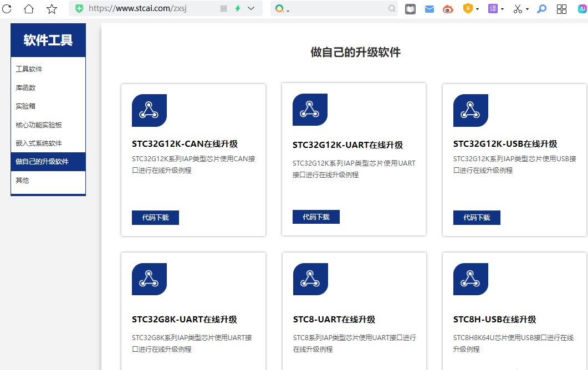The width and height of the screenshot is (588, 370).
Task: Select 核心功能实验板 in sidebar menu
Action: click(48, 125)
